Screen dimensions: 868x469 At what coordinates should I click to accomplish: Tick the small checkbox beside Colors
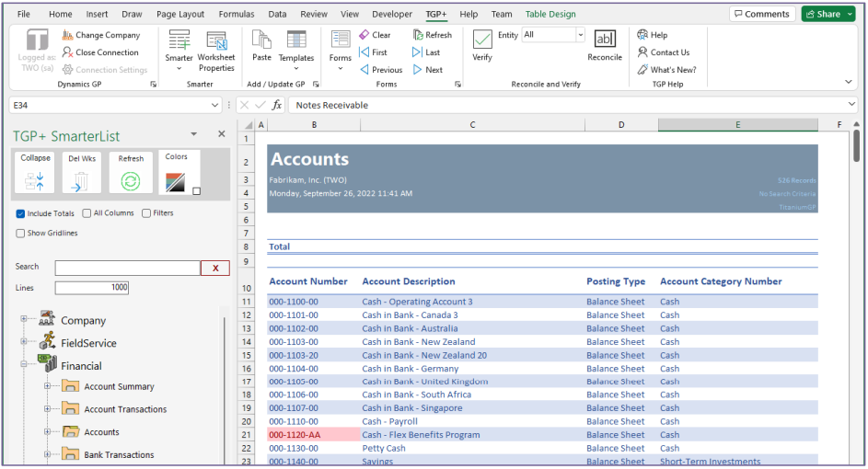(x=196, y=191)
